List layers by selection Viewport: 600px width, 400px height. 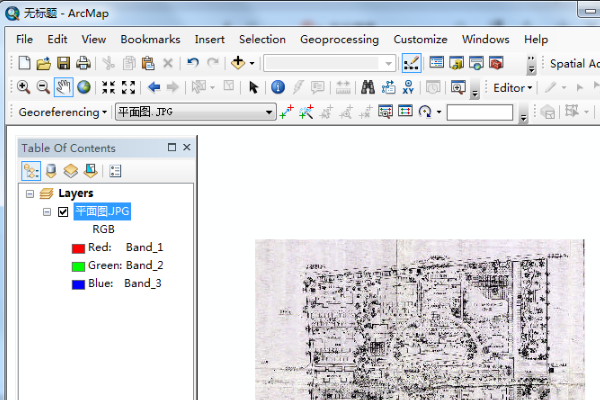click(91, 171)
